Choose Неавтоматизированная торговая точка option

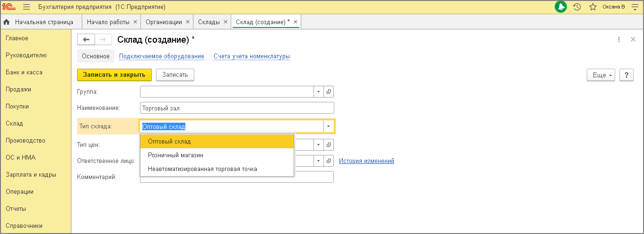(202, 169)
